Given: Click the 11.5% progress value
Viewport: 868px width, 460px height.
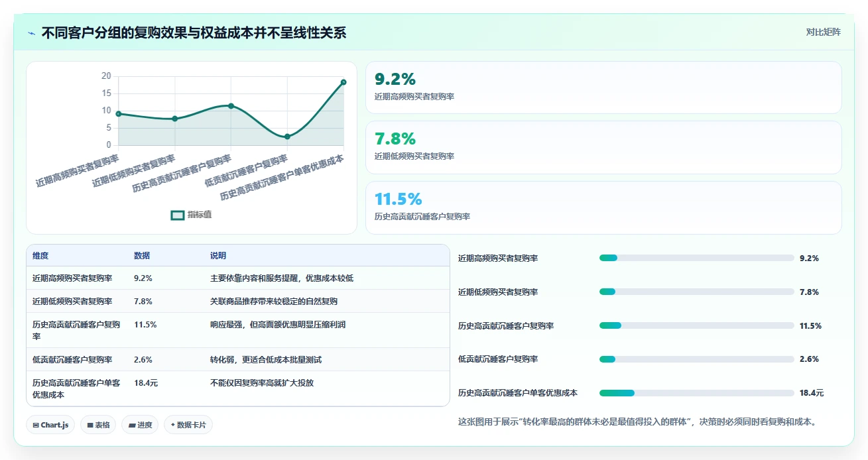Looking at the screenshot, I should pos(811,326).
